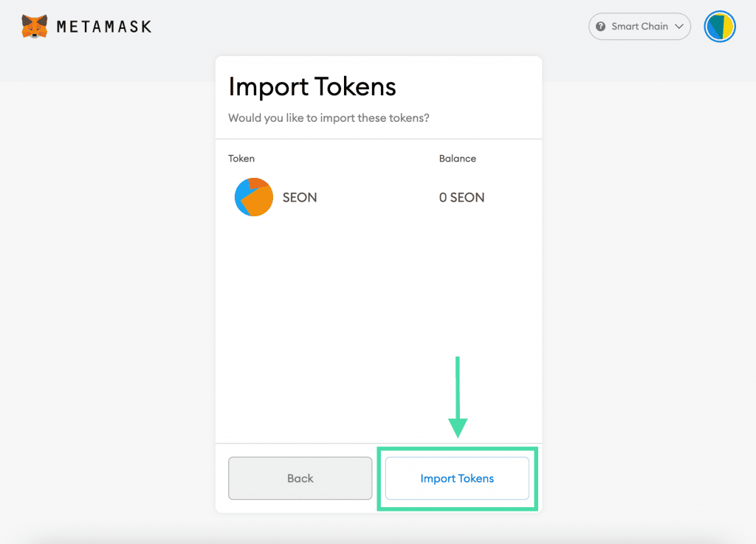This screenshot has height=544, width=756.
Task: Click the Import Tokens heading
Action: tap(312, 87)
